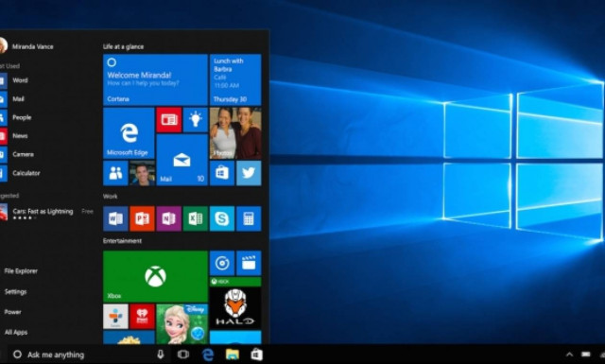Viewport: 605px width, 364px height.
Task: Launch Word from the Work group
Action: [115, 218]
